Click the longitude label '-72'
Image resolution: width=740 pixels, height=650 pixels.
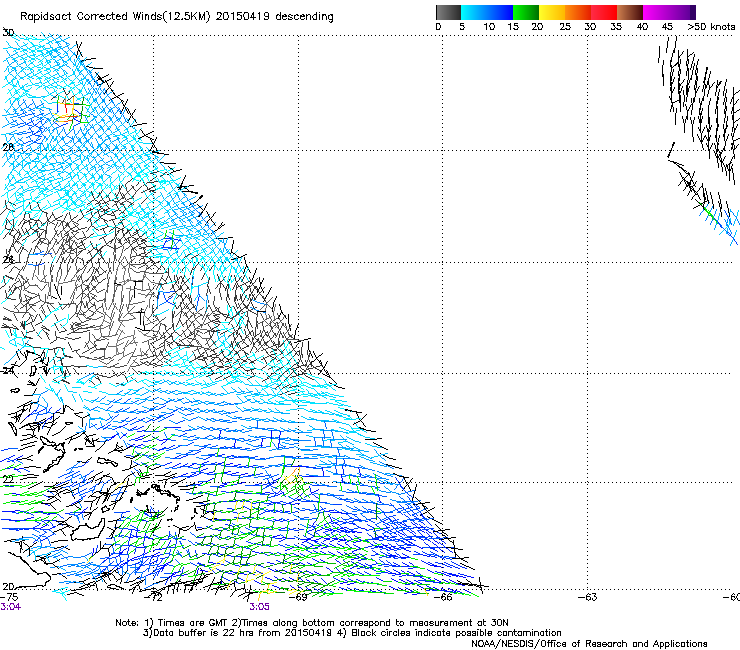[x=154, y=597]
